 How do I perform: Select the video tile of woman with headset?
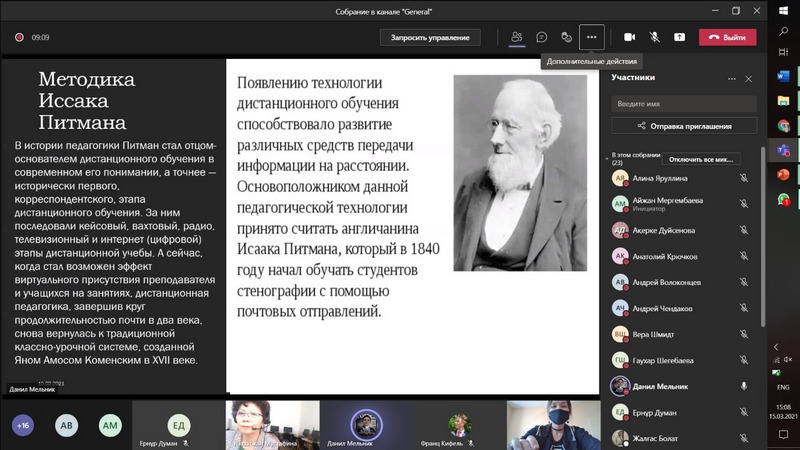(x=273, y=425)
